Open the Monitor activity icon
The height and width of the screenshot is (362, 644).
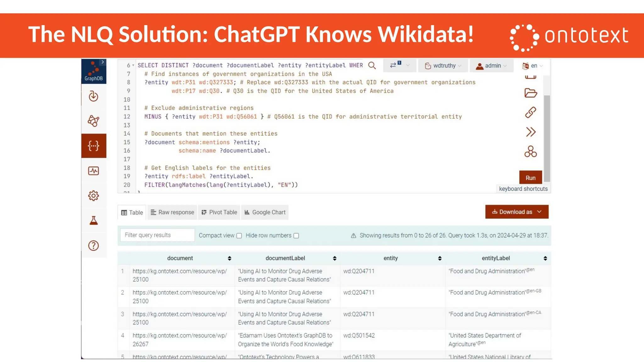click(93, 171)
